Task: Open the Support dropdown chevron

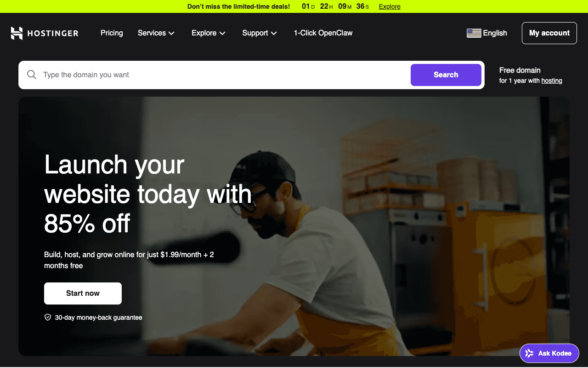Action: [274, 33]
